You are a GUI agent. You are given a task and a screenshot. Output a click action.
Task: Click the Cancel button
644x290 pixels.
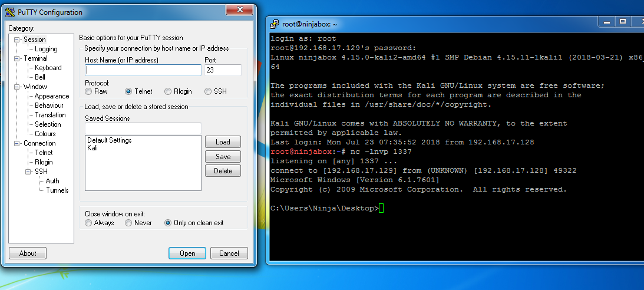(229, 253)
